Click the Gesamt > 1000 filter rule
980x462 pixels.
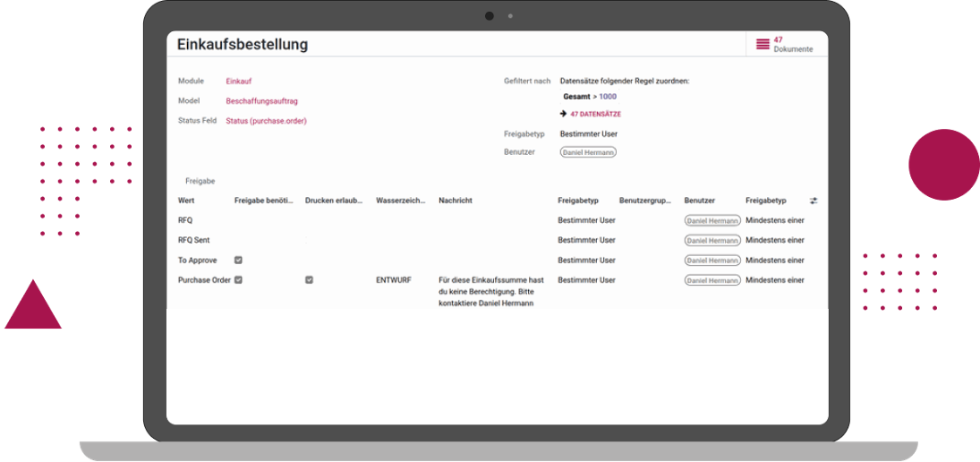click(589, 97)
